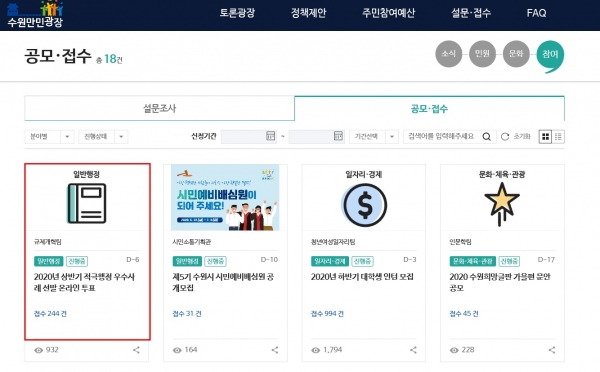Open the end date calendar icon
Screen dimensions: 600x372
(338, 136)
